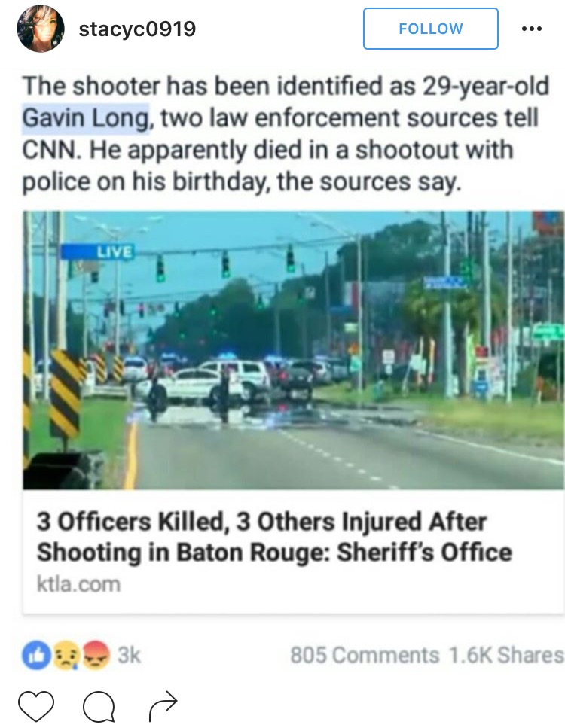Visit ktla.com source link
This screenshot has width=565, height=728.
coord(78,584)
